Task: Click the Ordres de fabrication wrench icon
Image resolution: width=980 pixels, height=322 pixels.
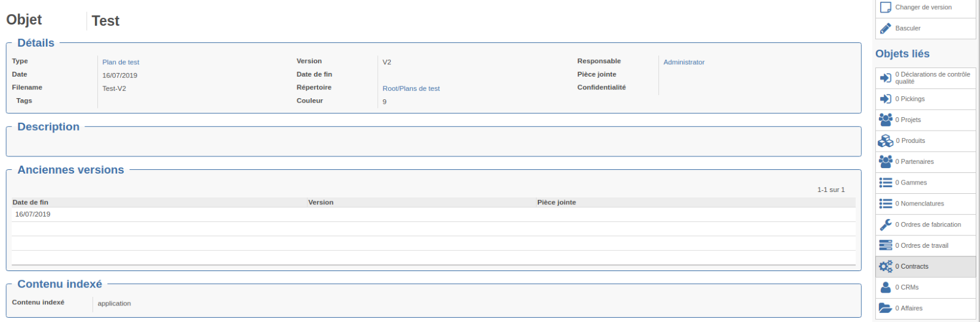Action: pos(886,224)
